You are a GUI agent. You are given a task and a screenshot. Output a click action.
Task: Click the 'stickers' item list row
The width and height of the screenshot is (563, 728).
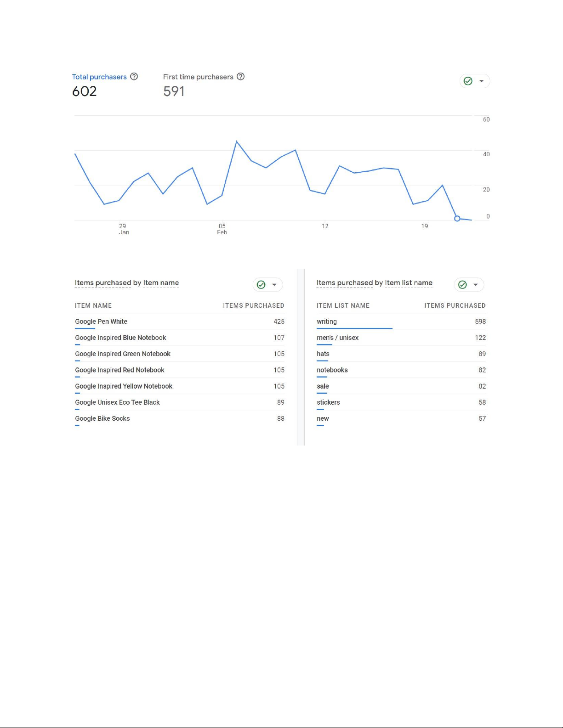(401, 402)
